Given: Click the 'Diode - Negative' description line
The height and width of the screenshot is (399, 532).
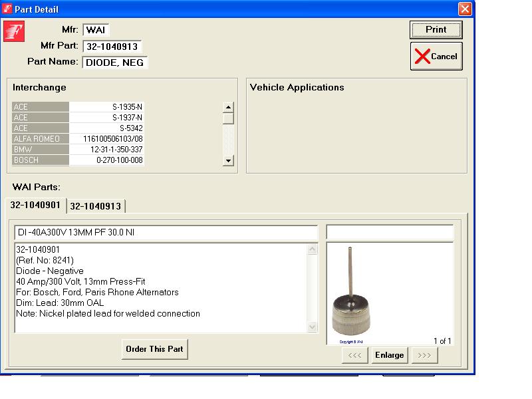Looking at the screenshot, I should pyautogui.click(x=50, y=271).
